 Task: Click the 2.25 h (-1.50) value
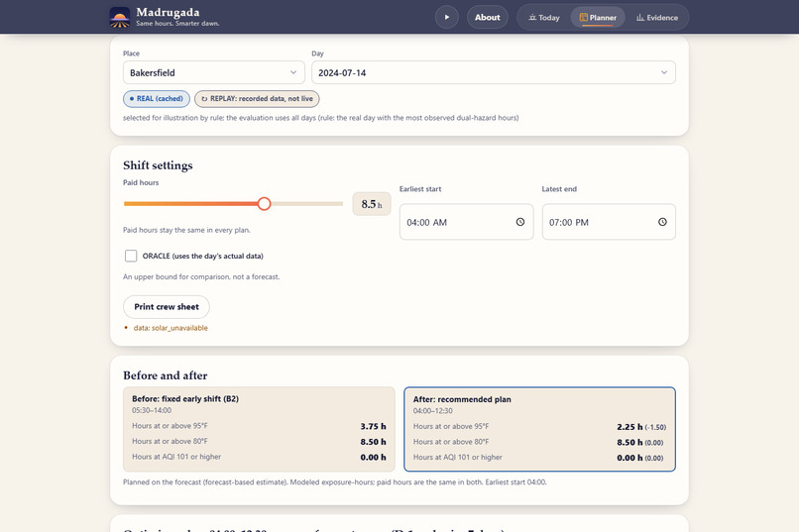pyautogui.click(x=641, y=427)
